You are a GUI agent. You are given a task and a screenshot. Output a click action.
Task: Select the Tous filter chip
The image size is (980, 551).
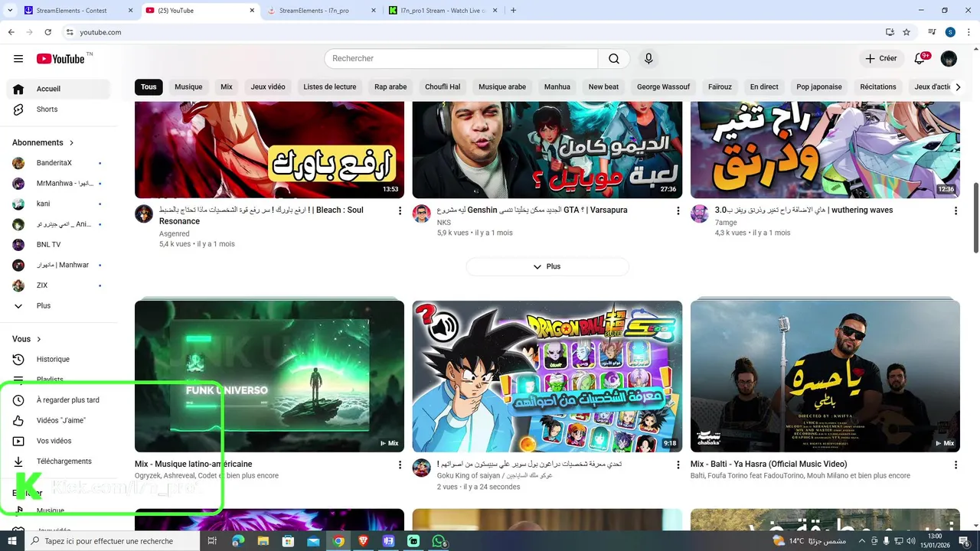149,87
